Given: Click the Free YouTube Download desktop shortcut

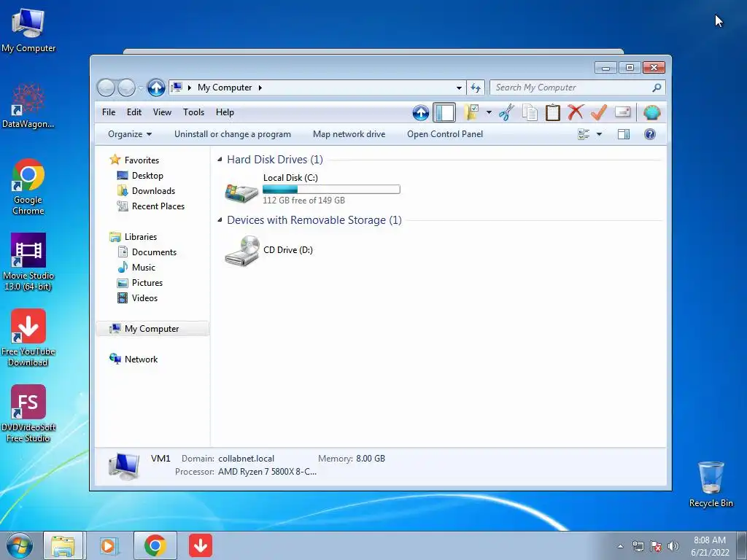Looking at the screenshot, I should tap(28, 338).
